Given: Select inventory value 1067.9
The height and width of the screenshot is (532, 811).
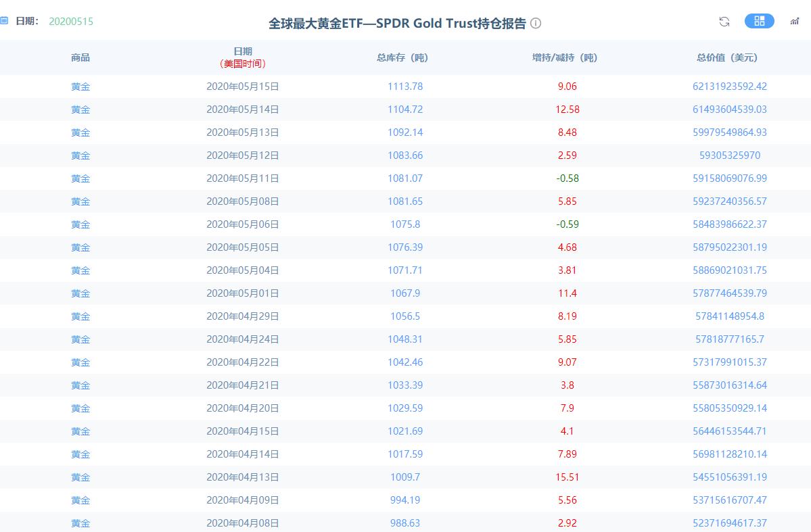Looking at the screenshot, I should coord(405,293).
